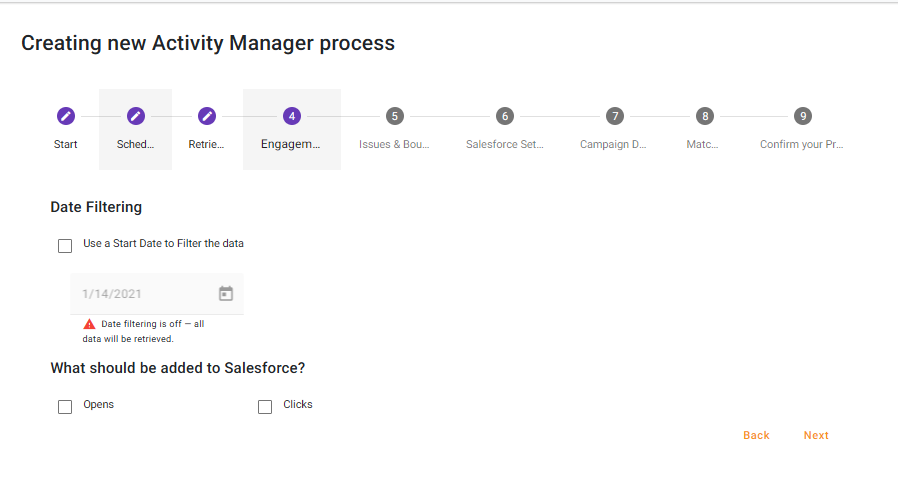Image resolution: width=898 pixels, height=496 pixels.
Task: Open the calendar date picker icon
Action: [x=226, y=294]
